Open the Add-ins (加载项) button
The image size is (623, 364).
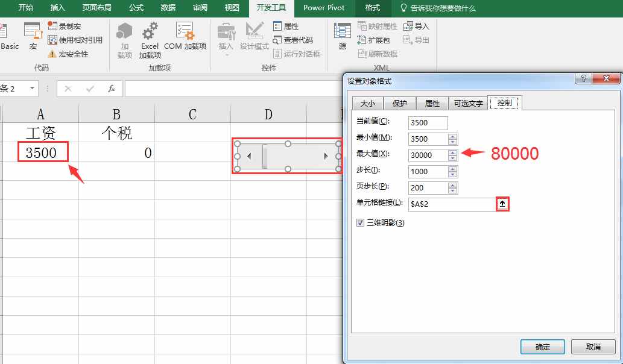[124, 40]
